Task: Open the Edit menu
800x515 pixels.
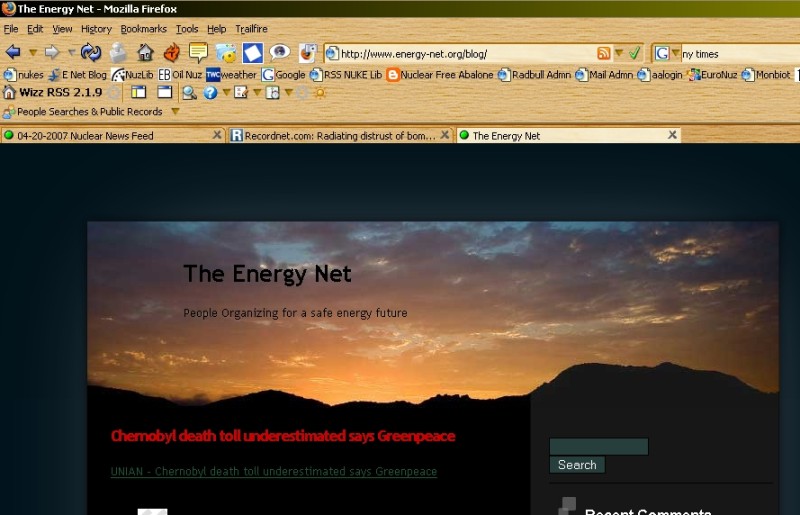Action: (35, 29)
